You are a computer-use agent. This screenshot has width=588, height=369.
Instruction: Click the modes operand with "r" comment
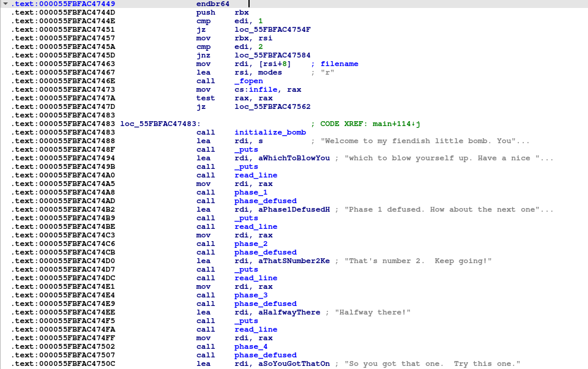click(270, 72)
